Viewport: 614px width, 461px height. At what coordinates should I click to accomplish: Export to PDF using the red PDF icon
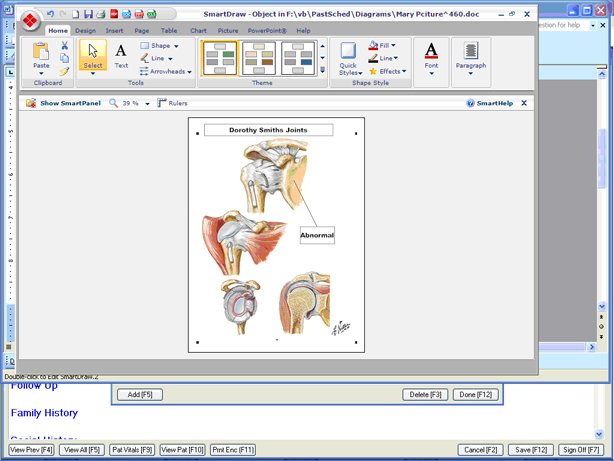click(x=114, y=14)
